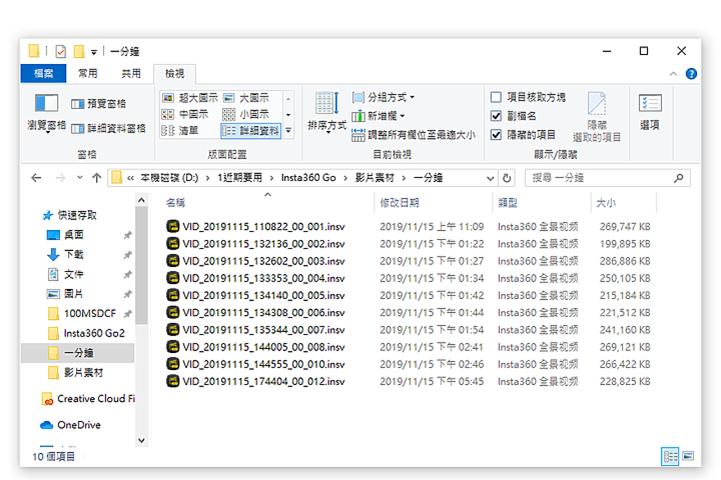Expand the 分組方式 dropdown

(384, 98)
